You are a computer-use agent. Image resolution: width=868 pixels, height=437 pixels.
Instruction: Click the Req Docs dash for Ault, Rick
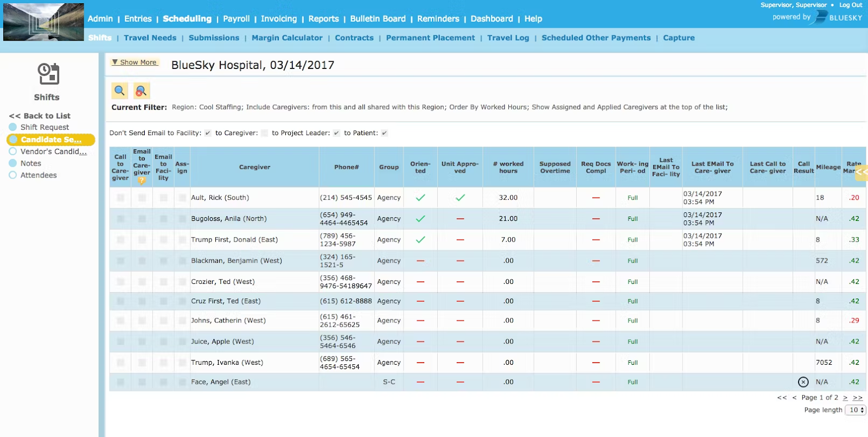pos(596,198)
